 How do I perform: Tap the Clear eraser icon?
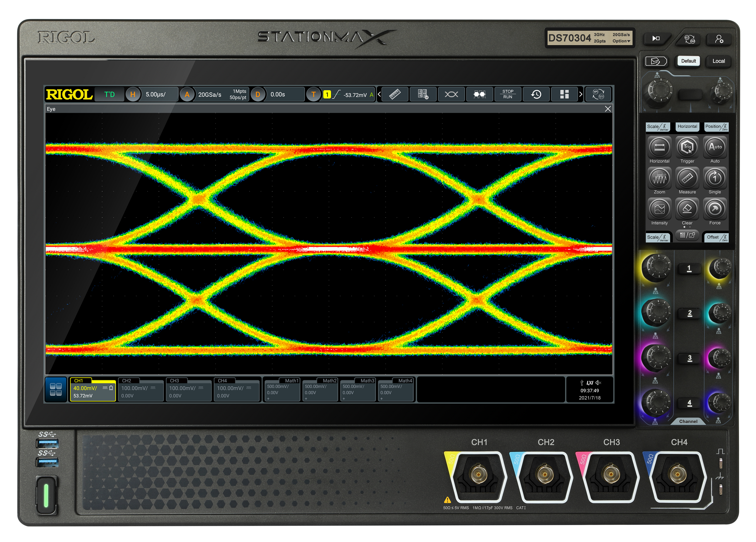687,209
